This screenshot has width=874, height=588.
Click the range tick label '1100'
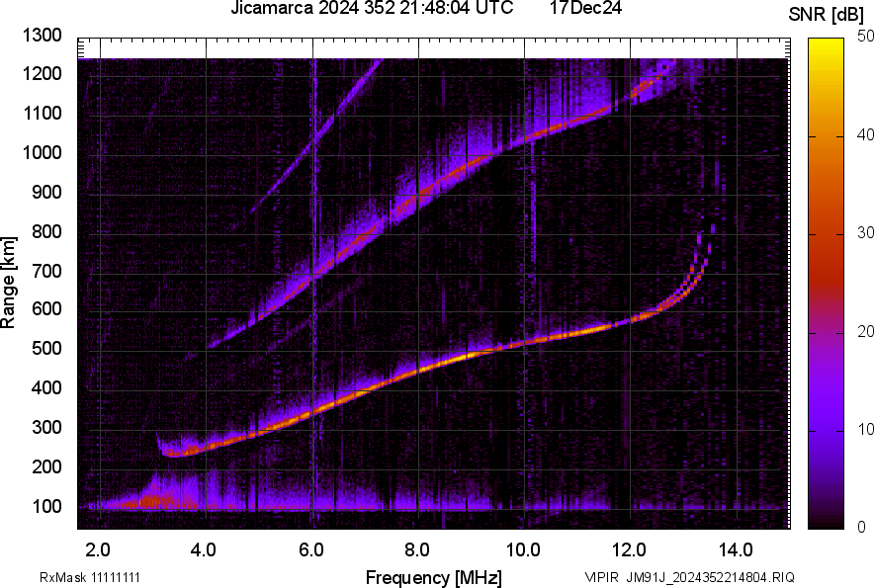(x=42, y=113)
